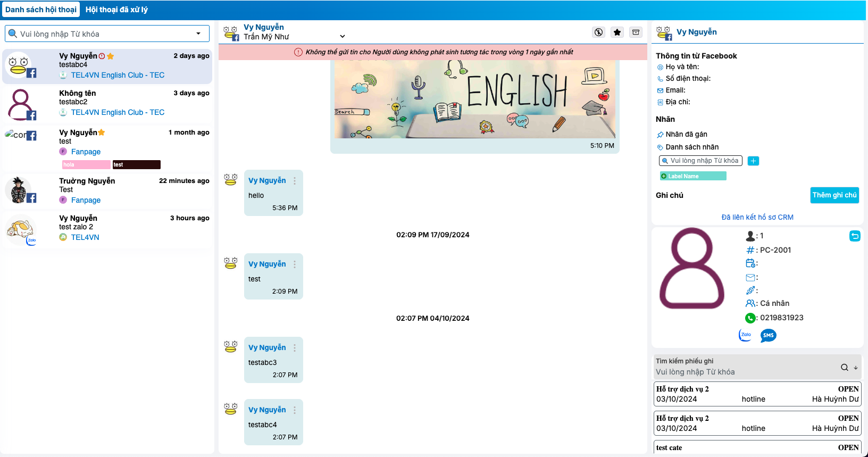Open options menu for the "testabc4" message

(x=295, y=410)
